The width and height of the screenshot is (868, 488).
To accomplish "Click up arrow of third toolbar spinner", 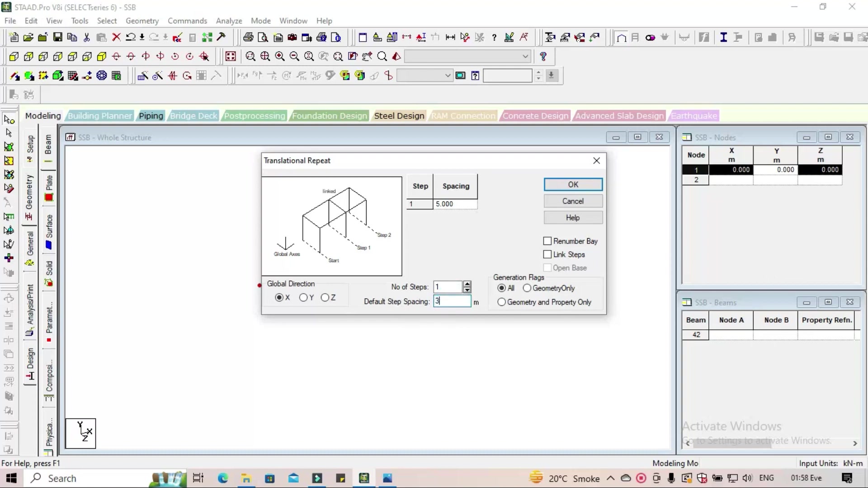I will click(538, 72).
